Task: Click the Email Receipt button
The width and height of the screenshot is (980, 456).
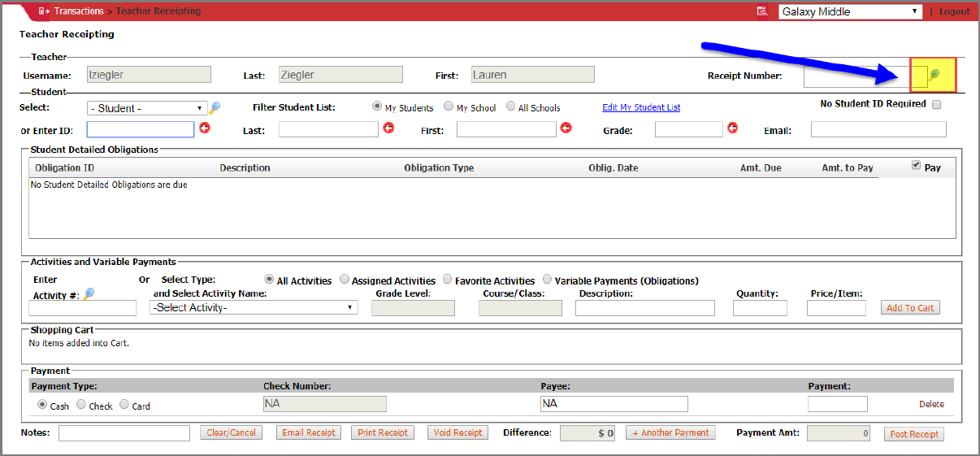Action: [x=309, y=432]
